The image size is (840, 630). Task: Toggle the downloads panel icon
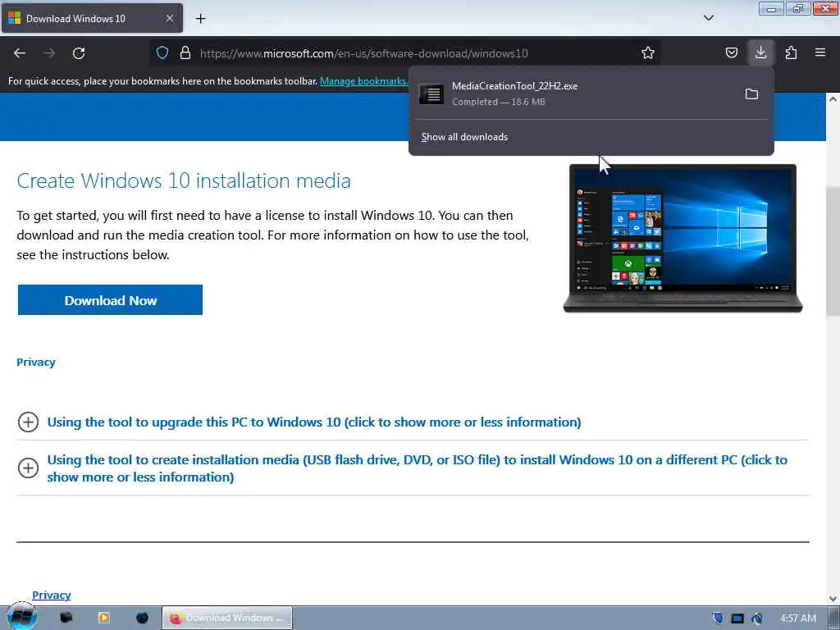tap(760, 52)
